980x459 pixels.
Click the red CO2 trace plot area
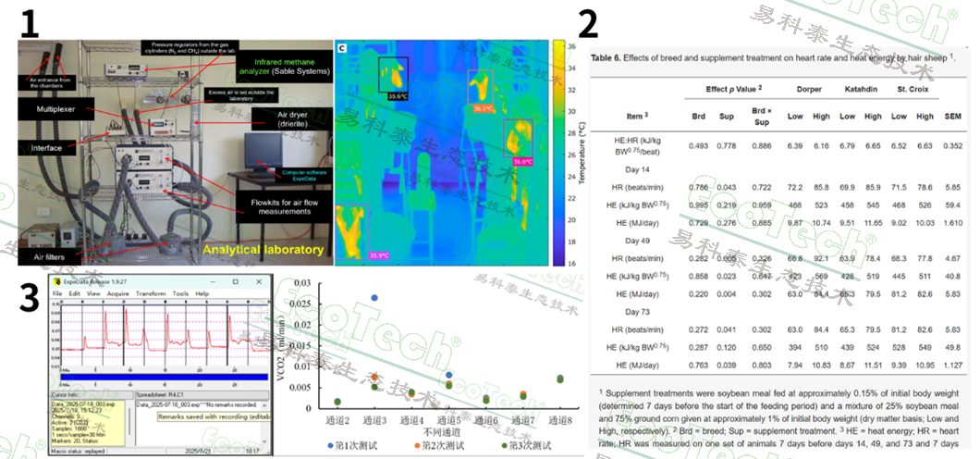coord(165,336)
